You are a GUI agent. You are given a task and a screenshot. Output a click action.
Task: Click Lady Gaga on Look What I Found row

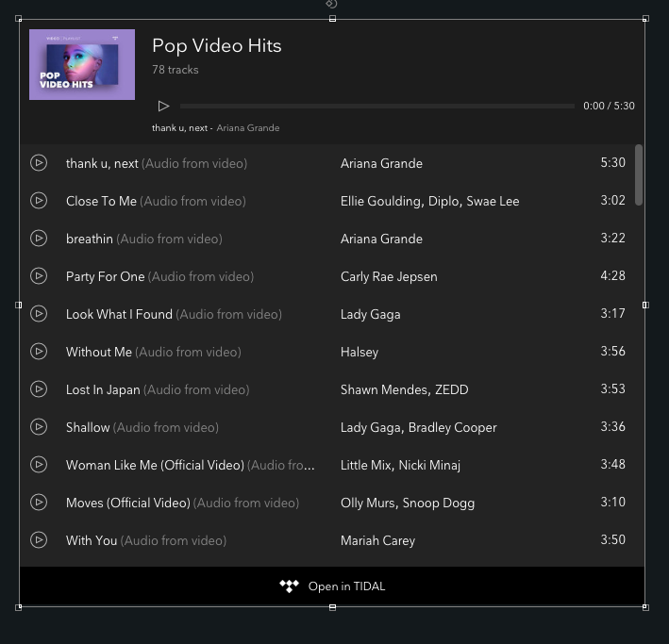click(370, 314)
